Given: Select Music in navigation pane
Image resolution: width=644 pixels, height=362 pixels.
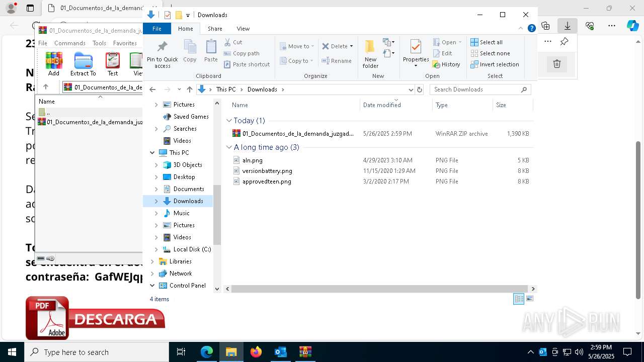Looking at the screenshot, I should coord(181,213).
